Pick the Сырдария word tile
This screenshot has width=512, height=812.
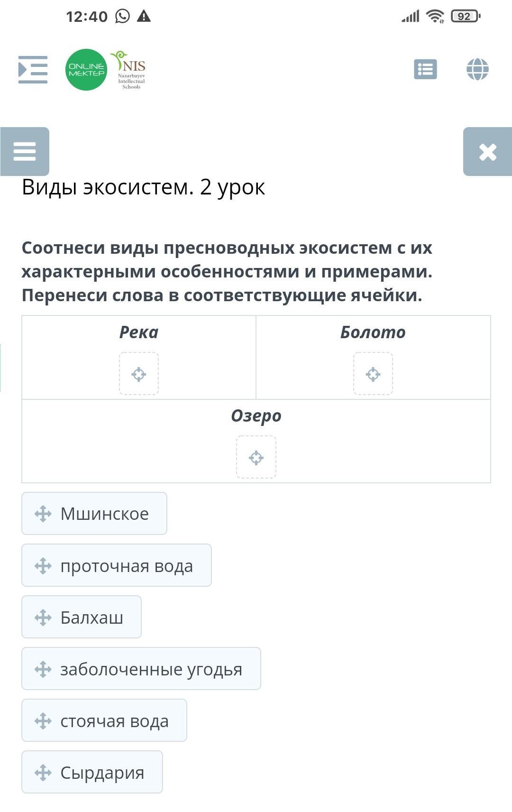92,772
